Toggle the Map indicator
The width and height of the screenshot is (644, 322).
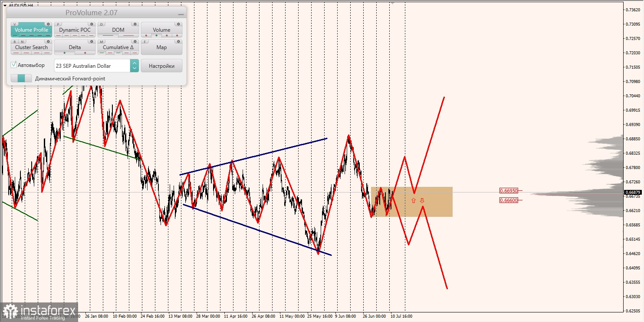161,47
